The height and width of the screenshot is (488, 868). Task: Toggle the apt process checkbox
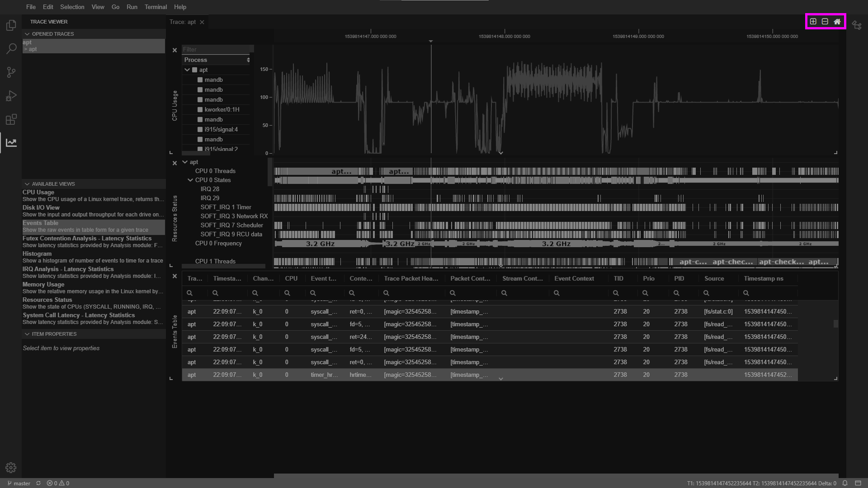tap(194, 70)
